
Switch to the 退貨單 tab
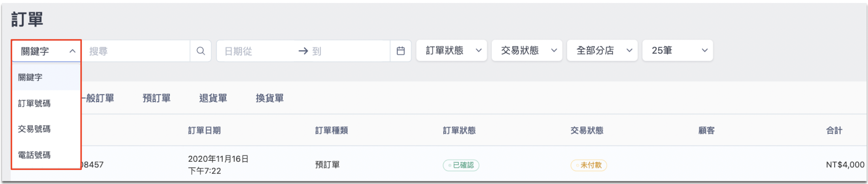coord(213,98)
